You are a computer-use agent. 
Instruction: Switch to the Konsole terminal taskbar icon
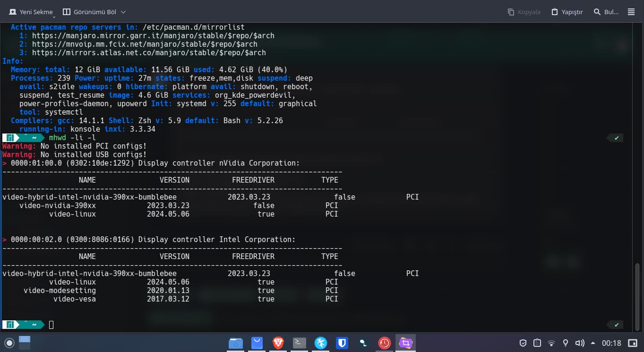point(300,343)
